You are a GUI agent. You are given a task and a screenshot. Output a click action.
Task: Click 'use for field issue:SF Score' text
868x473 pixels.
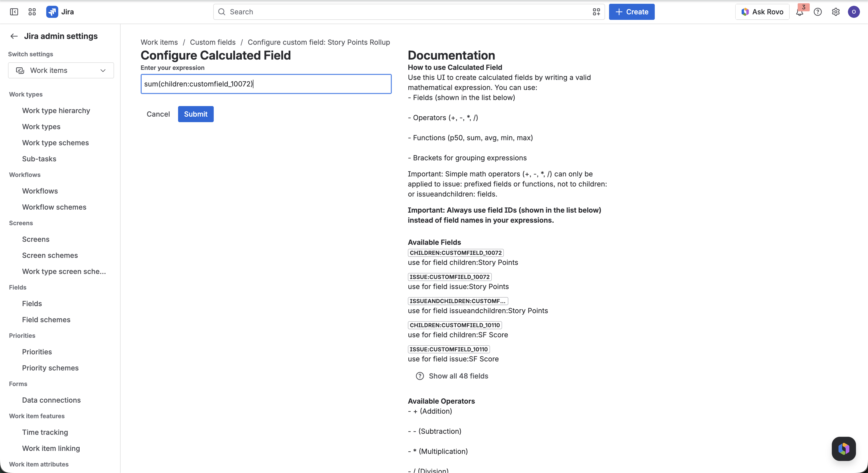point(453,359)
